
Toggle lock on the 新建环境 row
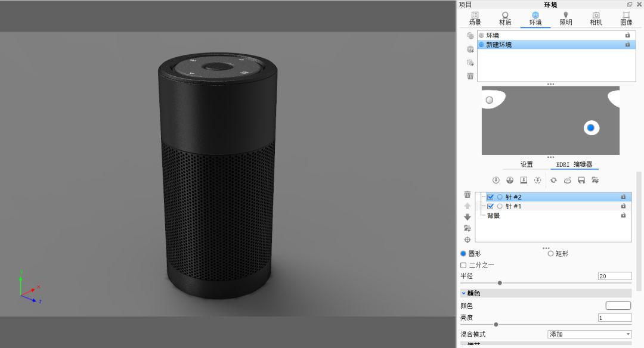(627, 44)
